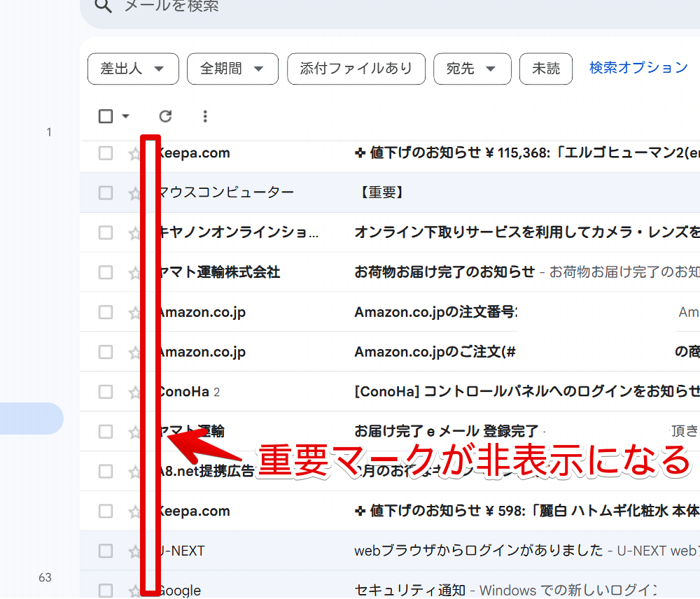Expand the select-all dropdown arrow

pyautogui.click(x=125, y=116)
